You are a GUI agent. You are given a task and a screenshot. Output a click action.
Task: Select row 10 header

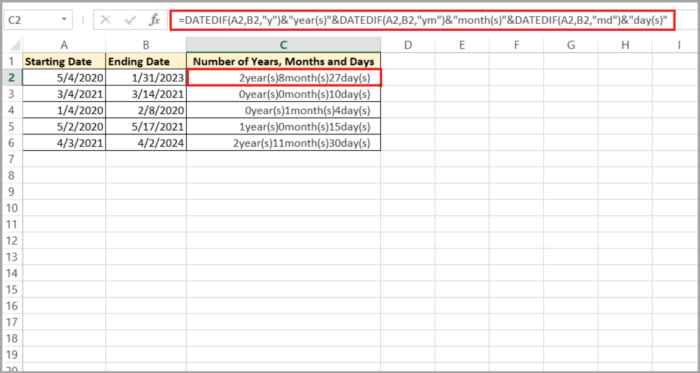pos(12,208)
